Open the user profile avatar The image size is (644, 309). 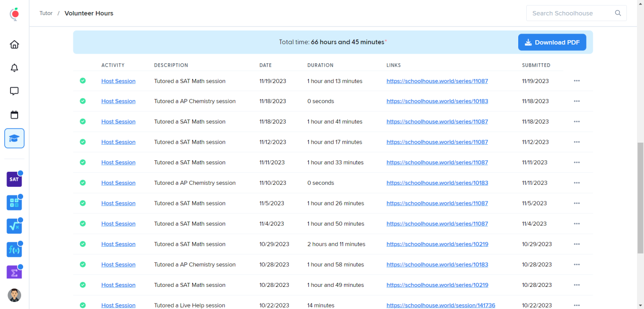pyautogui.click(x=15, y=295)
